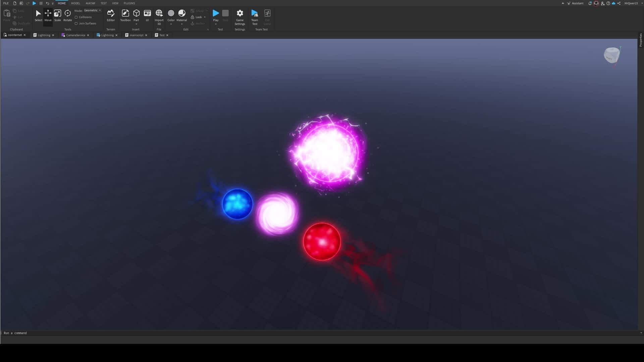Expand the Lock dropdown arrow
Viewport: 644px width, 362px height.
205,17
